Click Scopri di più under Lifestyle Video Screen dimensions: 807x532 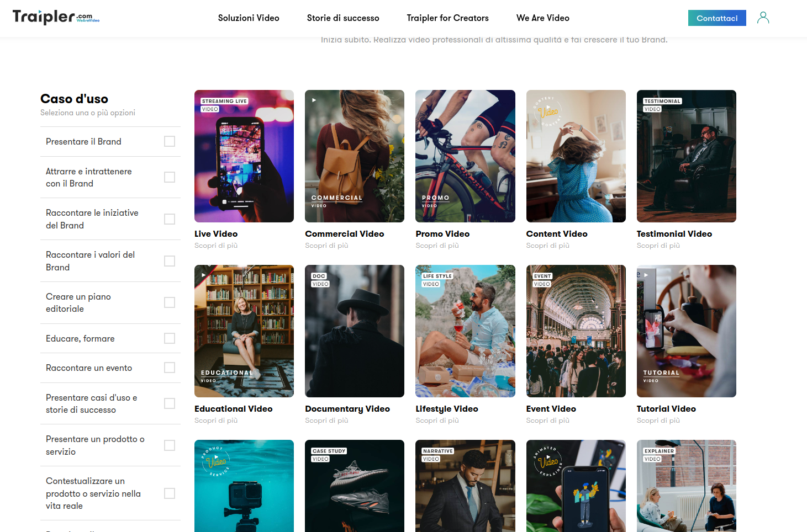pyautogui.click(x=437, y=421)
